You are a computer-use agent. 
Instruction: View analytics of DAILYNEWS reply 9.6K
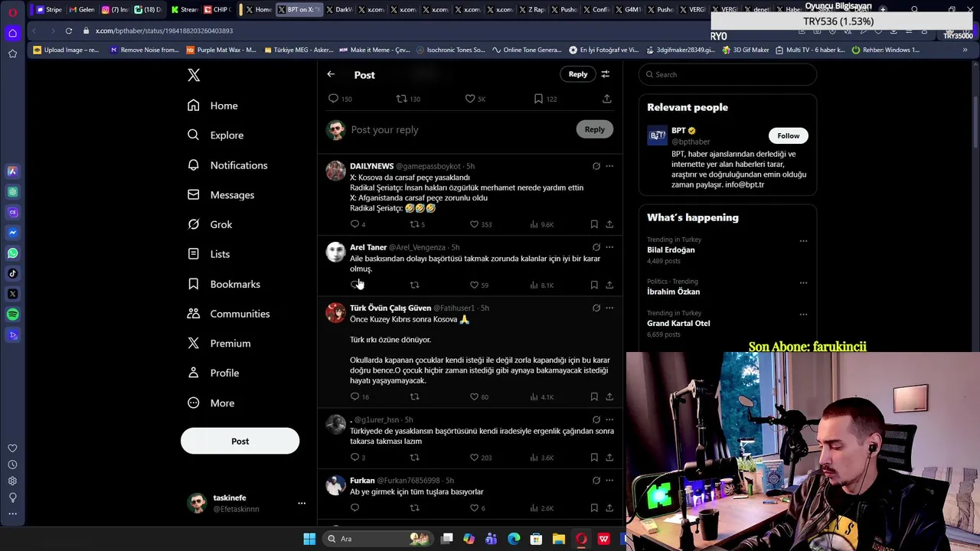[x=541, y=224]
